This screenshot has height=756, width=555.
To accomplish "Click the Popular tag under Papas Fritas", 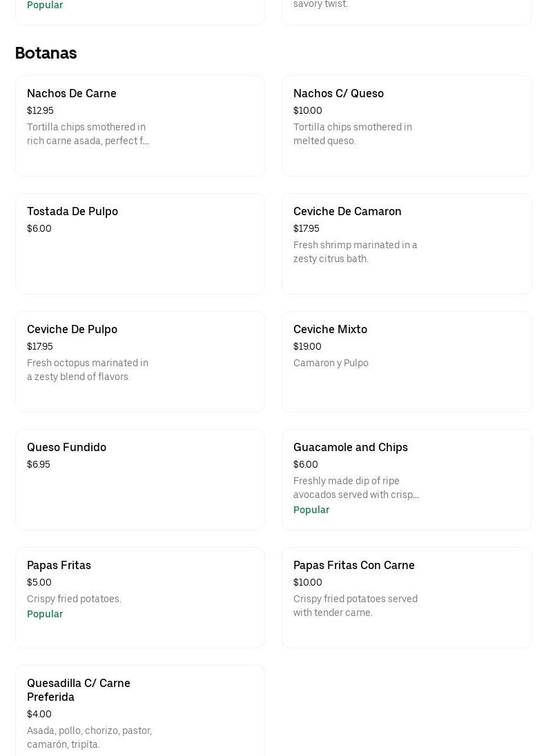I will click(x=45, y=615).
